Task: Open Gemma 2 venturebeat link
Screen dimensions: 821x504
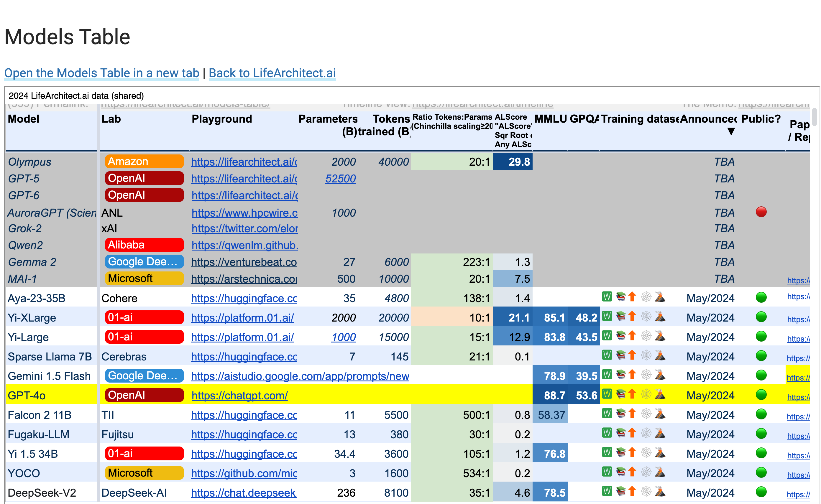Action: click(244, 262)
